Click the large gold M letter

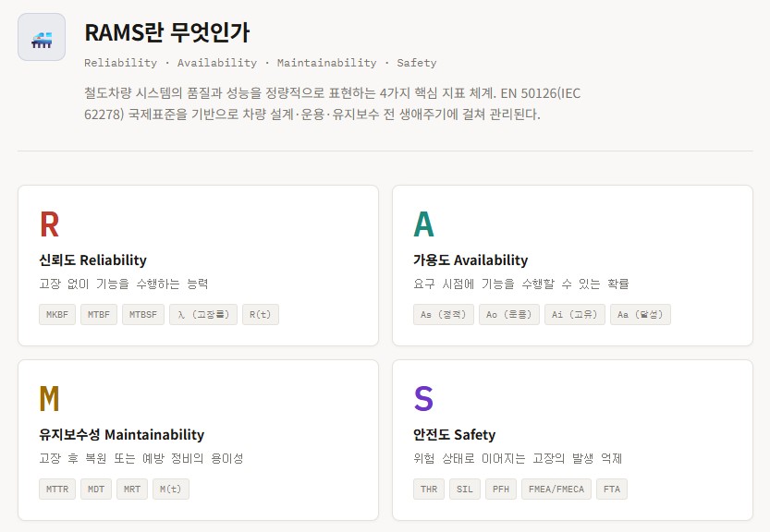(49, 398)
